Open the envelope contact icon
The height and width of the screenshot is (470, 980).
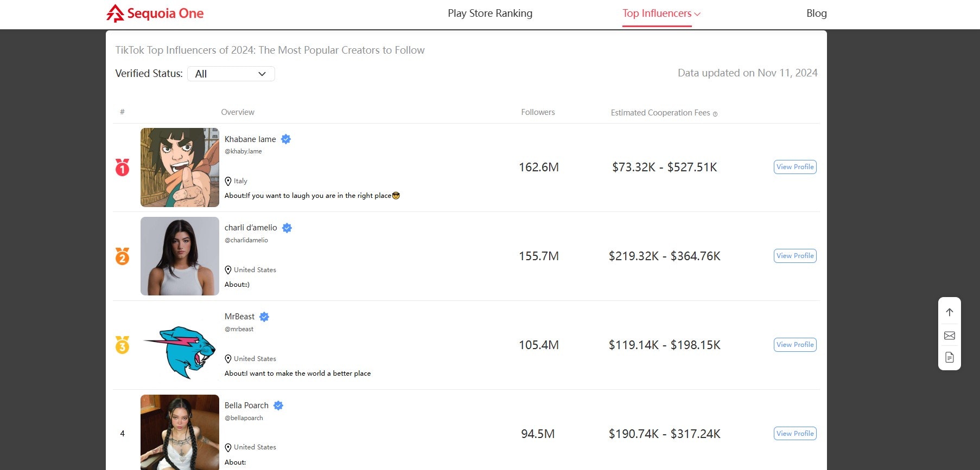(950, 336)
